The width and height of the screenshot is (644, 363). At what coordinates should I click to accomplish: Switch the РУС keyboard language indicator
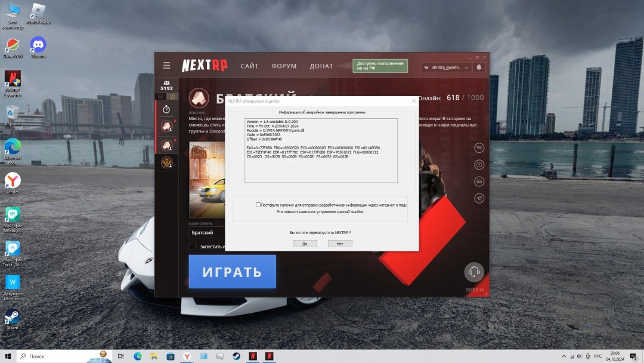(x=597, y=356)
